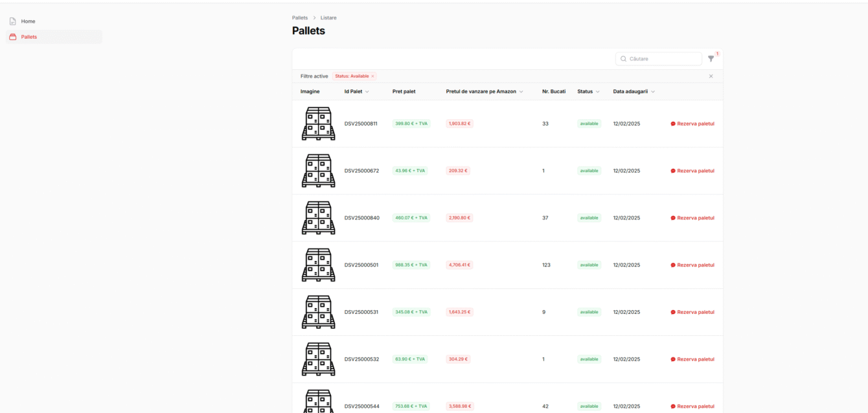Image resolution: width=868 pixels, height=413 pixels.
Task: Remove the Status: Available filter tag
Action: (372, 76)
